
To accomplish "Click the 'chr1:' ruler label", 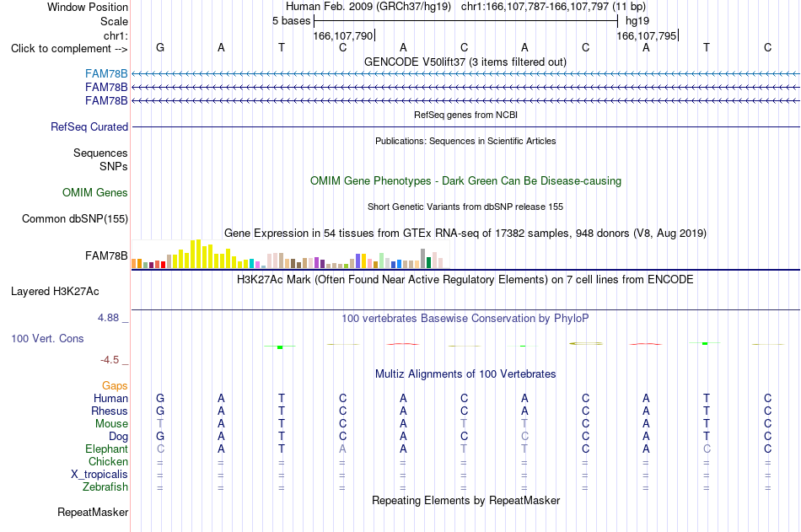I will (116, 35).
